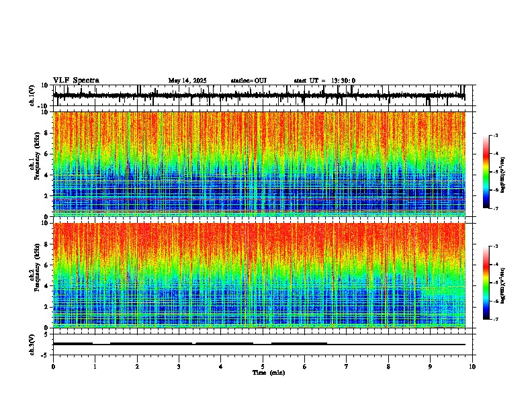The height and width of the screenshot is (411, 532).
Task: Click the "6" frequency tick of ch.2 spectrogram
Action: coord(48,265)
